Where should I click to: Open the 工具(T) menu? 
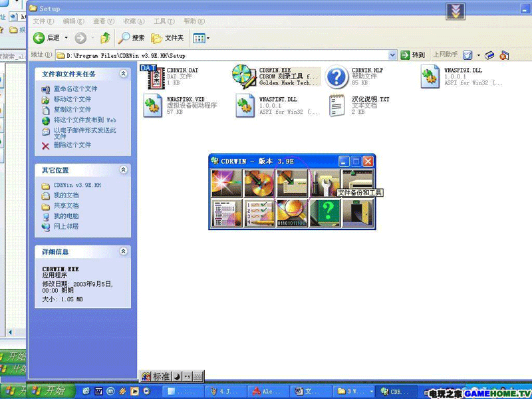(x=164, y=21)
